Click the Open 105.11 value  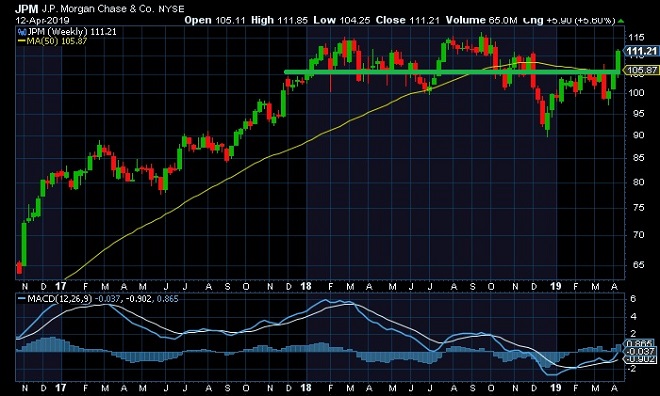(x=215, y=20)
